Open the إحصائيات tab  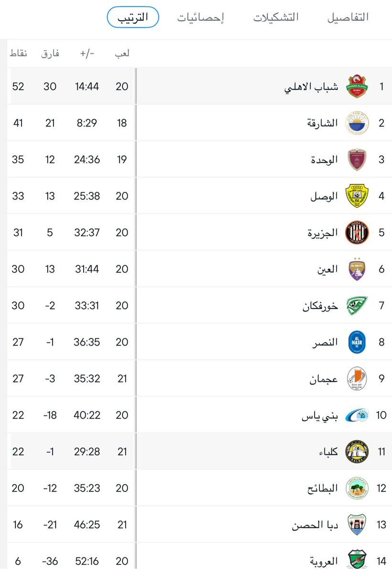tap(201, 18)
